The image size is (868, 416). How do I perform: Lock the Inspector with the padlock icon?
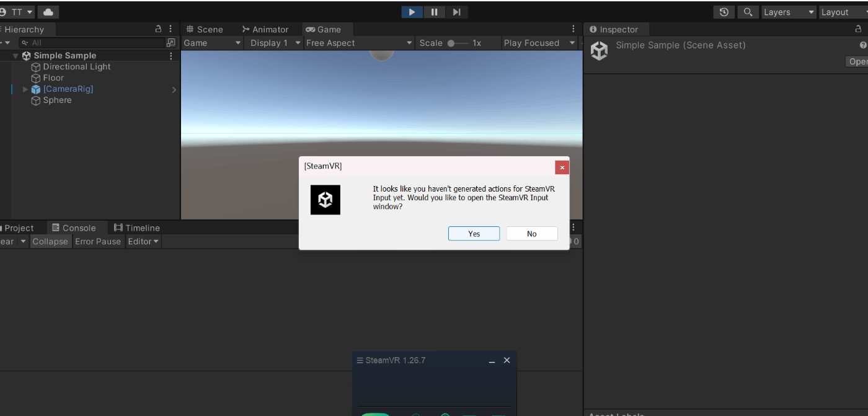pos(859,29)
